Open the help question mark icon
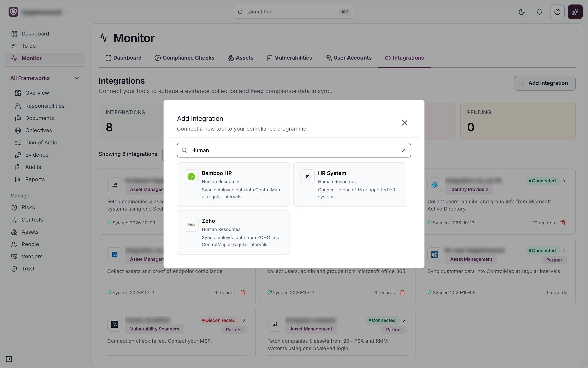The width and height of the screenshot is (588, 368). pos(557,12)
